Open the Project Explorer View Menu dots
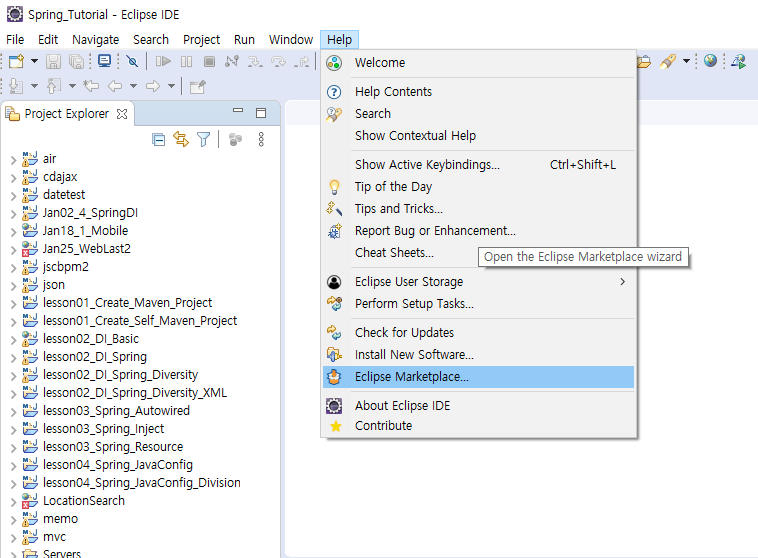The image size is (758, 558). [261, 139]
